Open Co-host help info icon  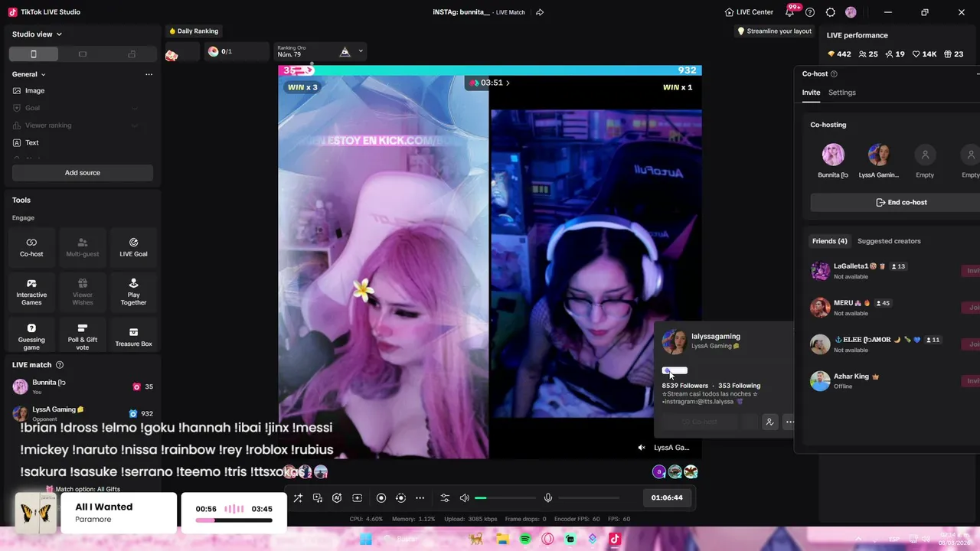click(834, 74)
